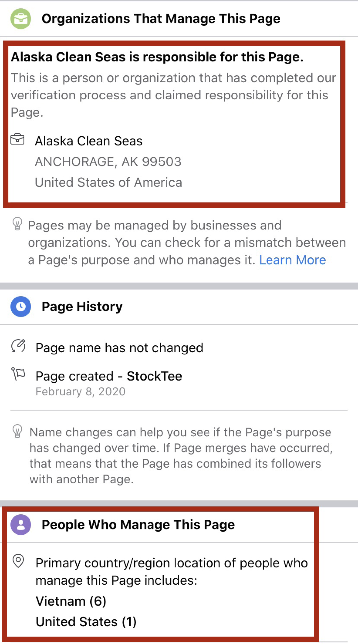
Task: Click the lightbulb icon near name changes tip
Action: point(17,431)
